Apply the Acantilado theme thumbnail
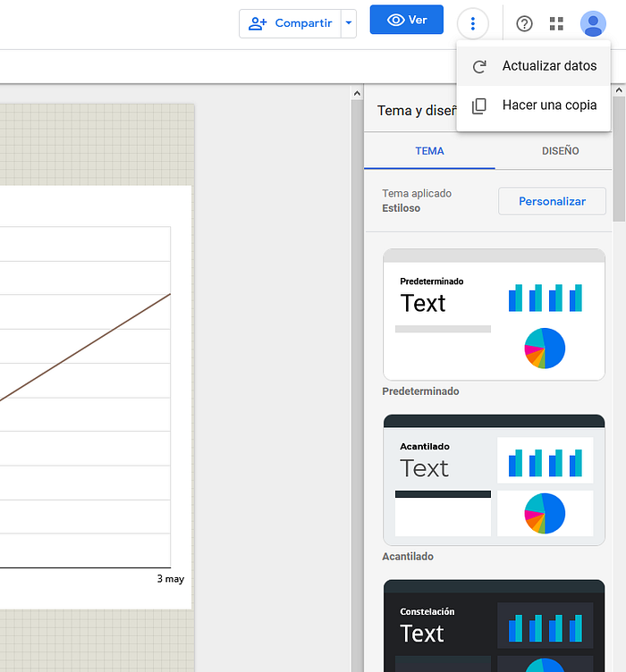The height and width of the screenshot is (672, 626). coord(494,480)
